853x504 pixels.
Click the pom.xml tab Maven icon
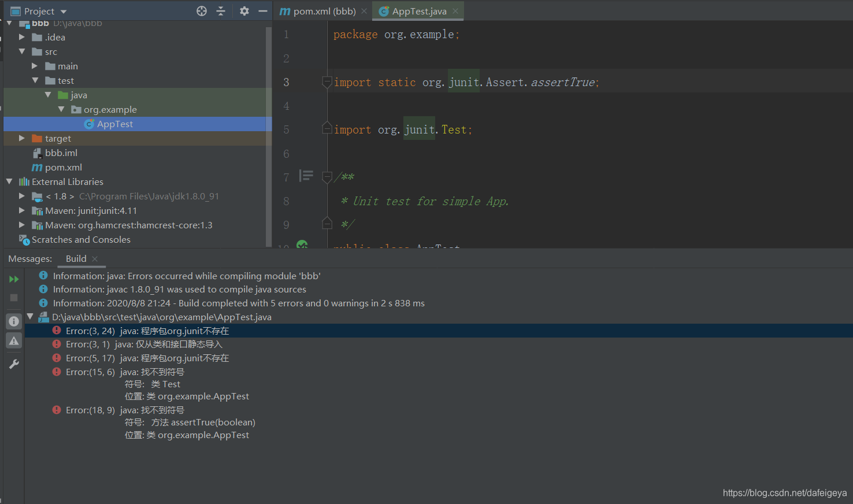click(285, 11)
